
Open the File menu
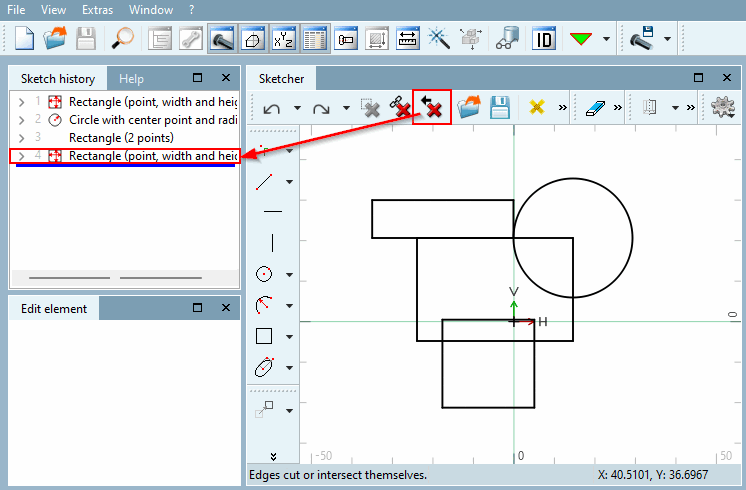point(16,10)
